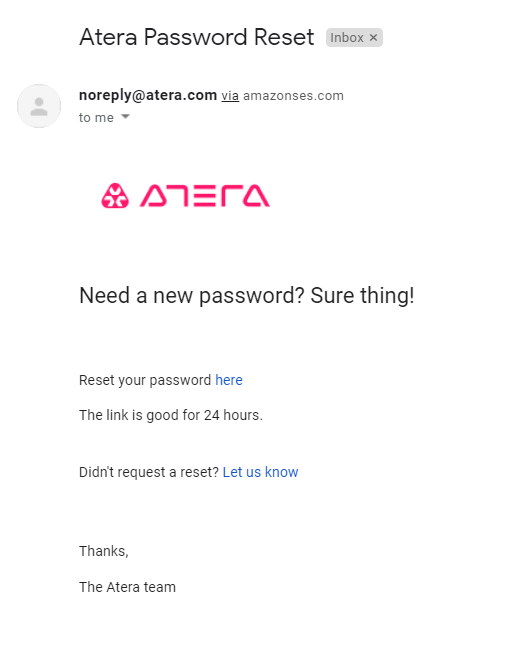Click the underlined "via" text
This screenshot has width=506, height=649.
pos(230,96)
